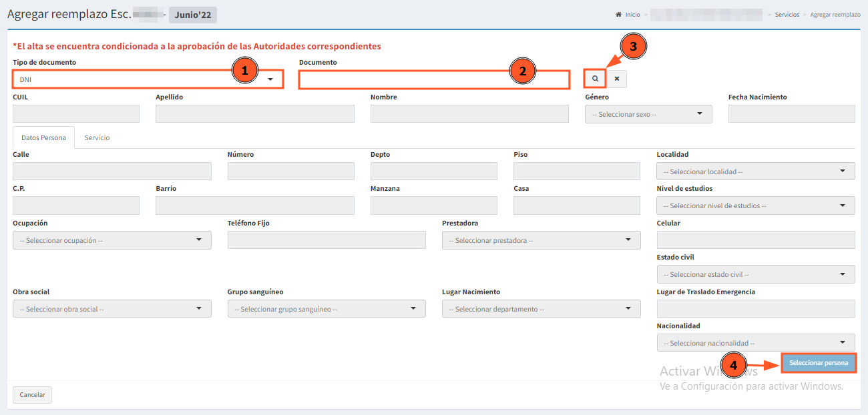Open the Seleccionar nivel de estudios dropdown

[756, 205]
